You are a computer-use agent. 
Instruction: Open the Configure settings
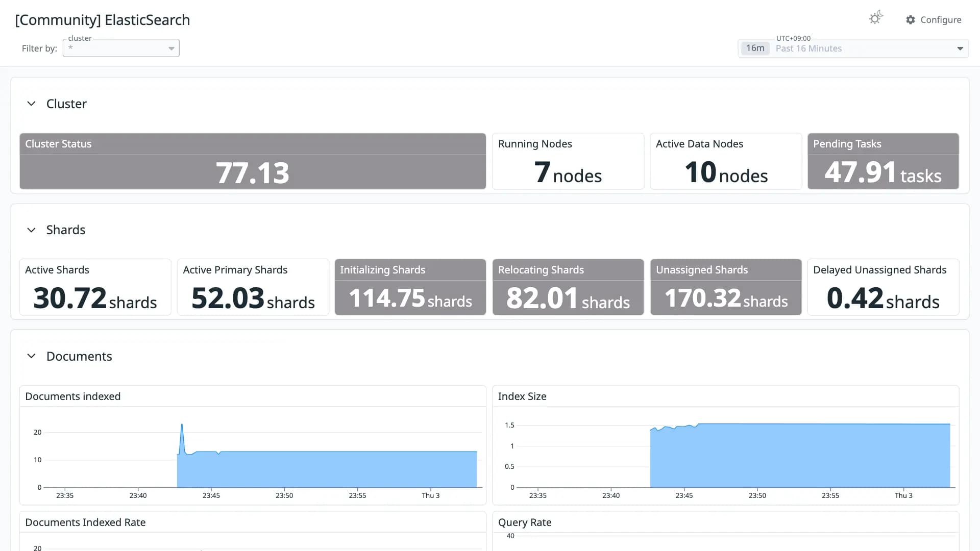(934, 19)
